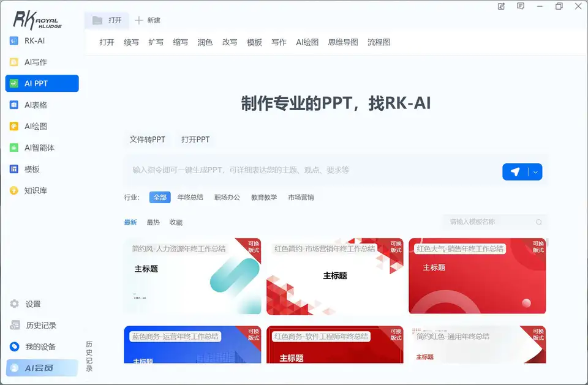588x385 pixels.
Task: Select the AI写作 sidebar icon
Action: pos(14,62)
